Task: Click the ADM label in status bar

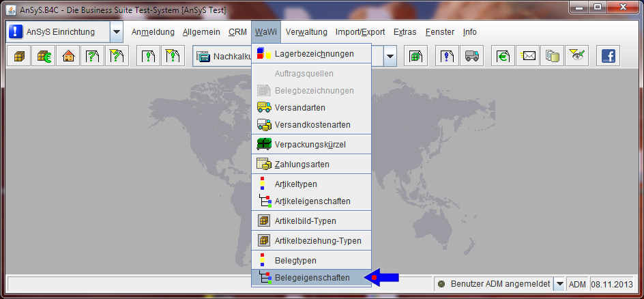Action: (x=577, y=284)
